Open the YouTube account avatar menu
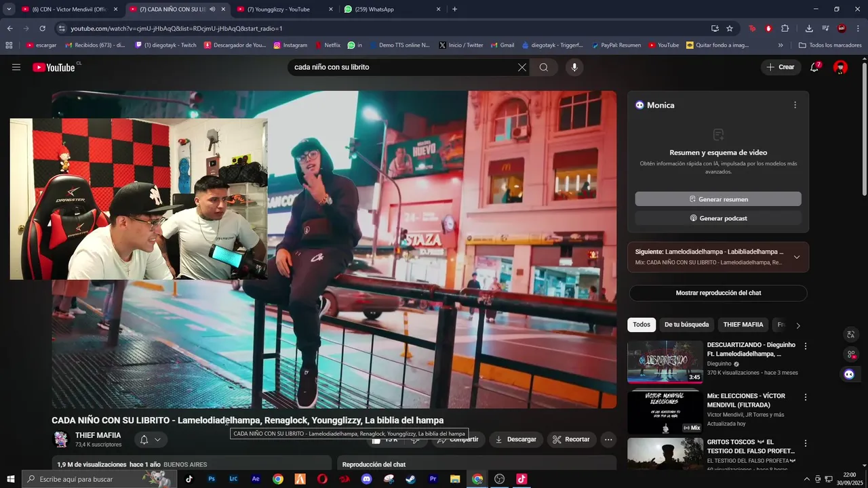This screenshot has width=868, height=488. [x=840, y=67]
